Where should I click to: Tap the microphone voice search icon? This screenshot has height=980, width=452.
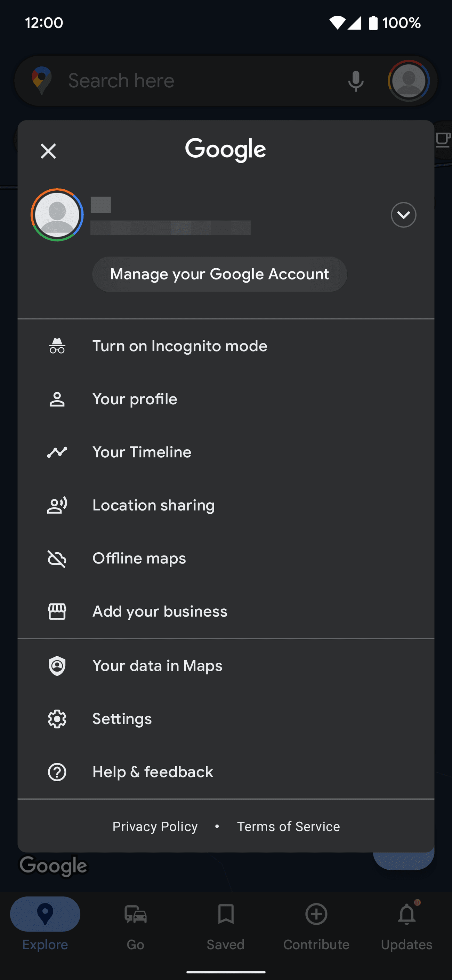point(355,81)
